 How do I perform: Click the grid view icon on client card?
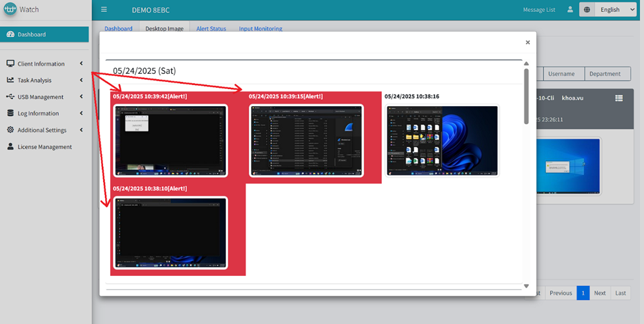619,98
